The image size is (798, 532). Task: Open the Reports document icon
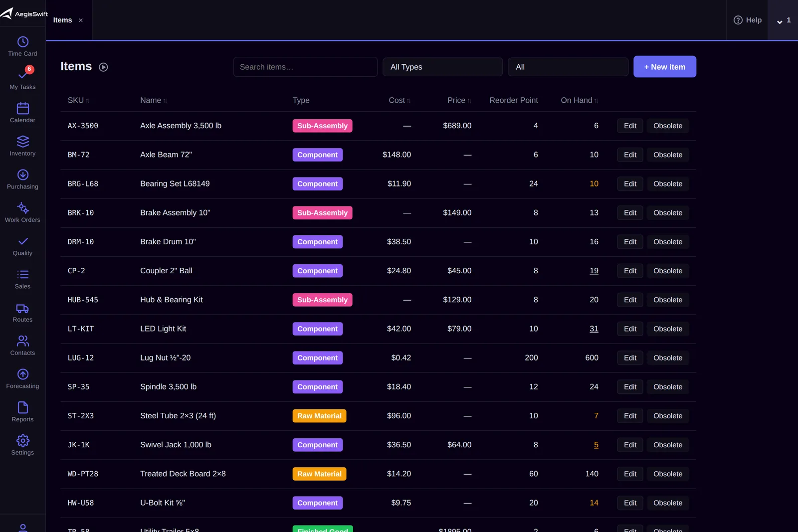pyautogui.click(x=22, y=407)
